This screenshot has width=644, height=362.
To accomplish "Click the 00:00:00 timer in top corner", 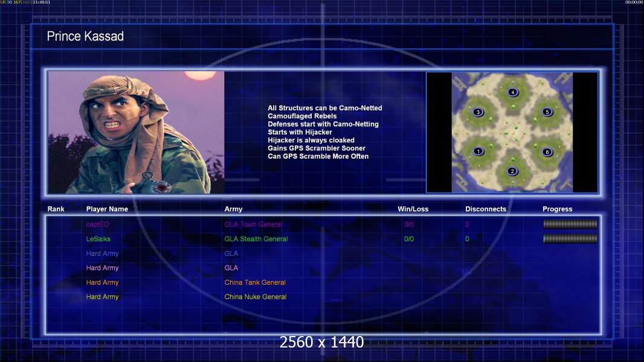I will click(x=634, y=2).
